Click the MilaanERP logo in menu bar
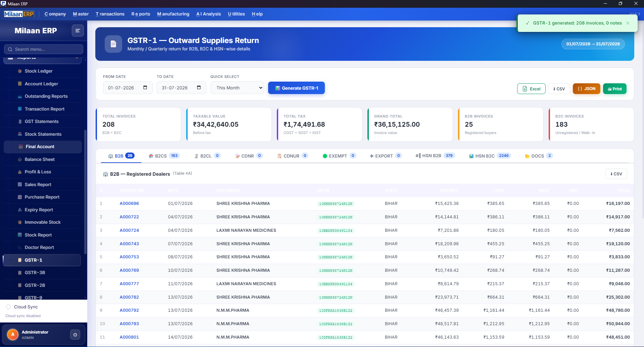The image size is (644, 347). click(19, 14)
